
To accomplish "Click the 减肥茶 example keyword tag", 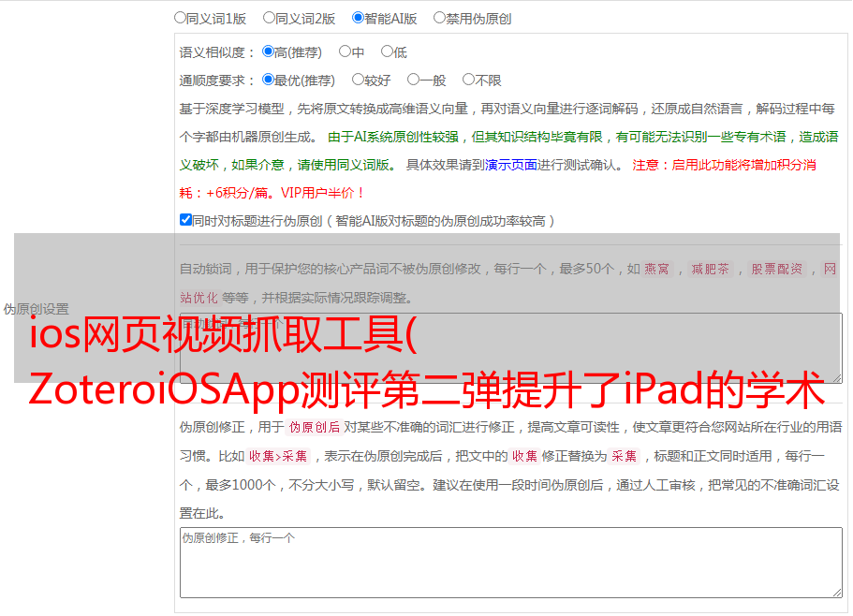I will pos(711,269).
